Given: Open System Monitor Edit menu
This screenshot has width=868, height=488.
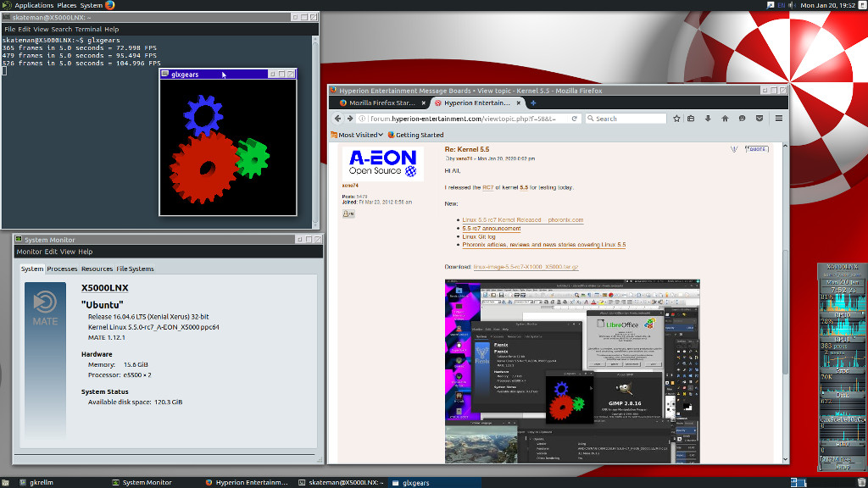Looking at the screenshot, I should click(51, 251).
